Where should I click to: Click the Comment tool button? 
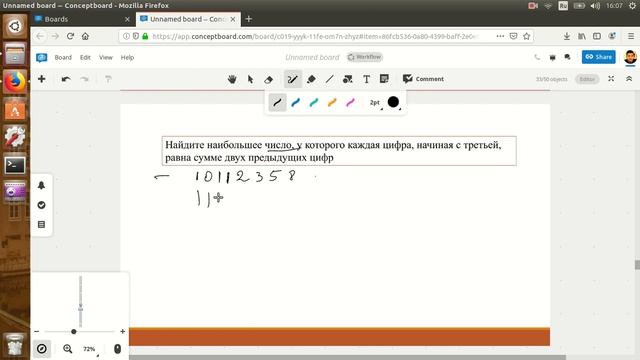423,79
